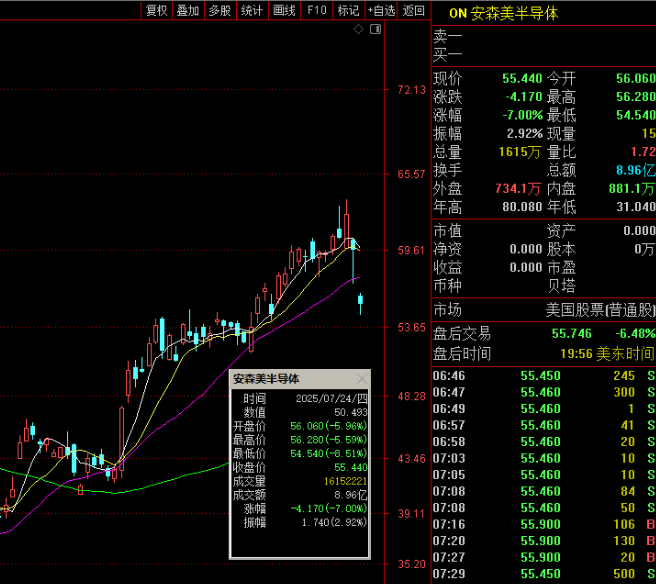Select the 06:49 trade tick row
656x584 pixels.
(x=543, y=409)
